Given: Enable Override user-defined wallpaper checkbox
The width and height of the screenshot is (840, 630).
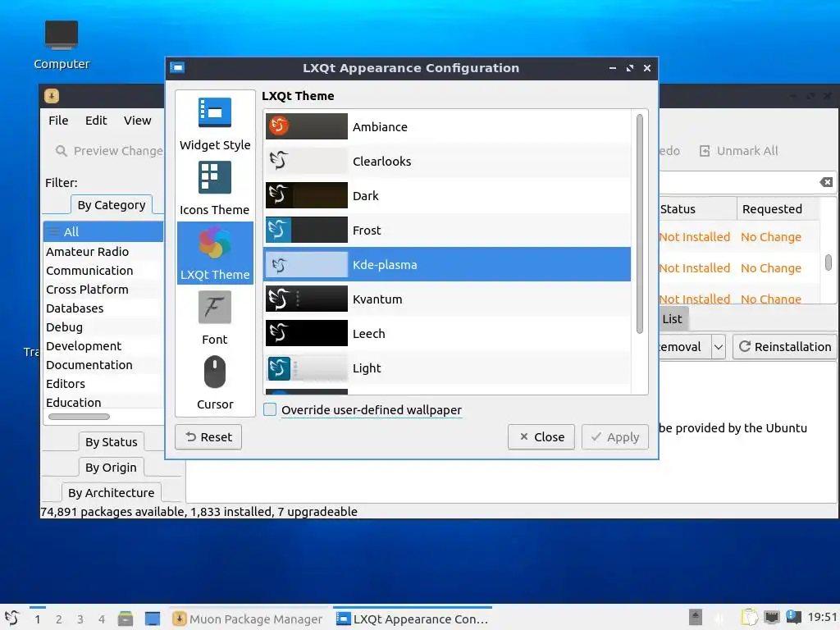Looking at the screenshot, I should [270, 410].
